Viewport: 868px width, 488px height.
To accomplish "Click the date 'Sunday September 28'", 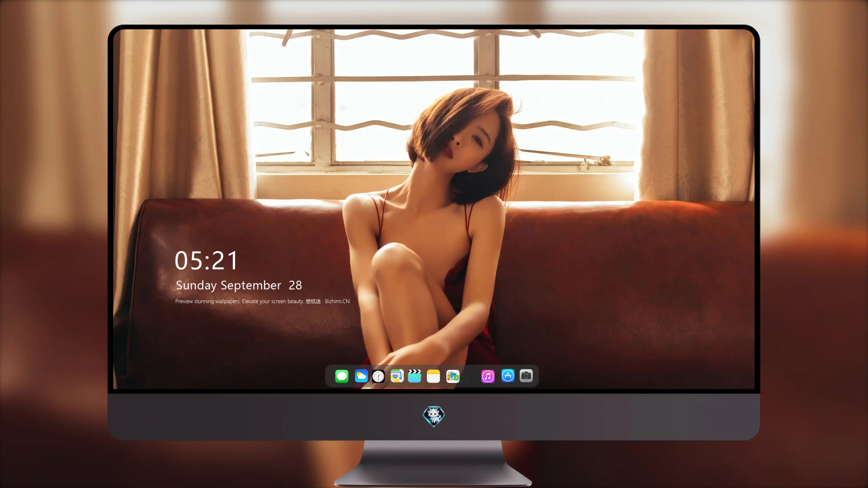I will tap(239, 285).
